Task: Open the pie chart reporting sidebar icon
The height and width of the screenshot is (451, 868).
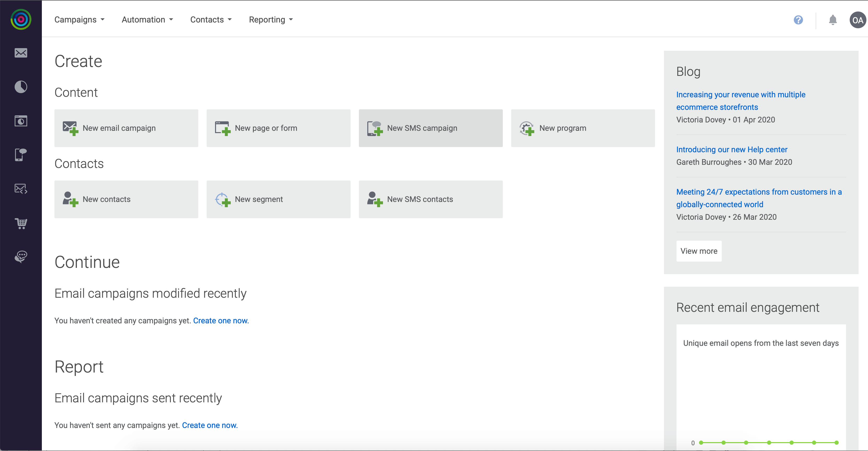Action: (21, 87)
